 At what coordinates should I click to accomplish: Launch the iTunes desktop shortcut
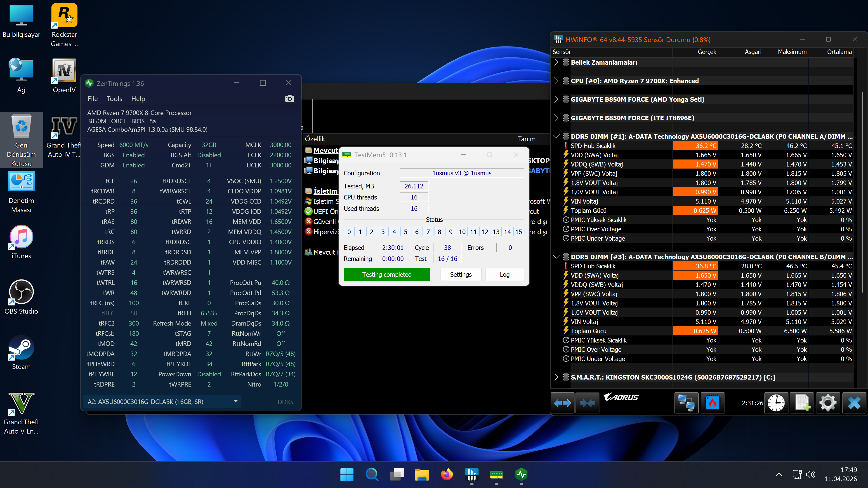point(21,242)
